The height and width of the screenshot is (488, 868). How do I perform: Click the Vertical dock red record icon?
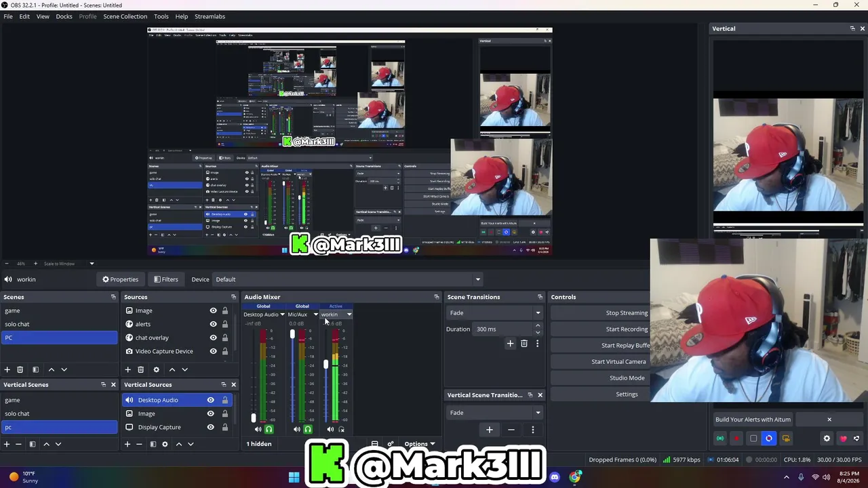coord(736,439)
